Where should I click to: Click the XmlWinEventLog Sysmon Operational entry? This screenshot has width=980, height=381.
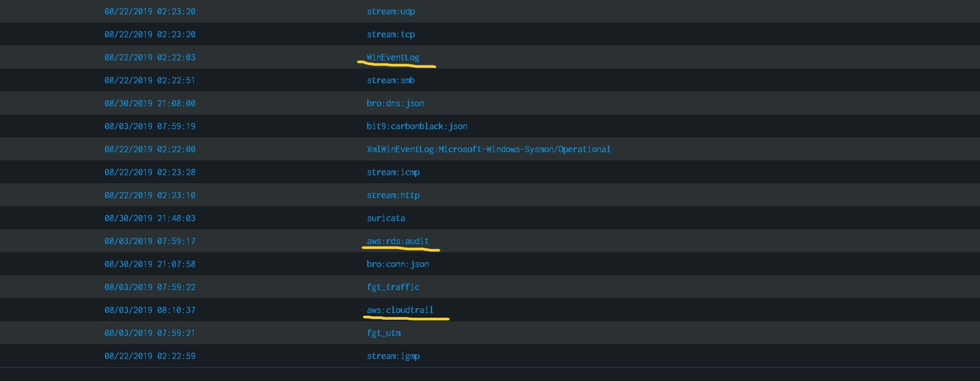tap(488, 149)
